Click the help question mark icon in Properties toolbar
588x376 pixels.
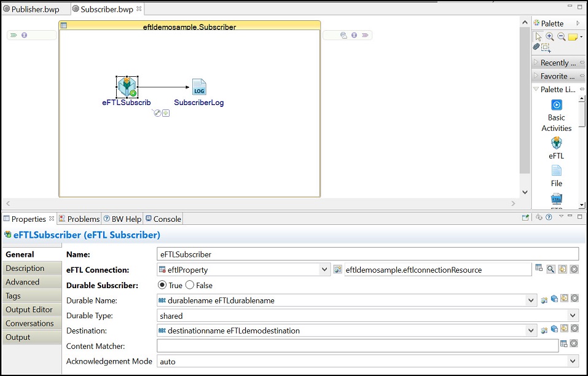(x=549, y=217)
